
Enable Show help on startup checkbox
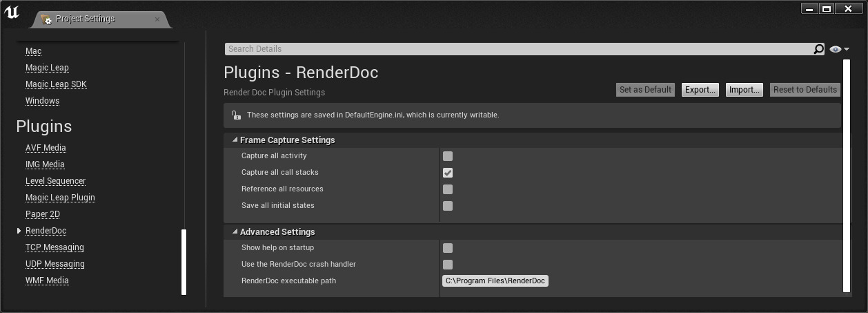click(448, 248)
